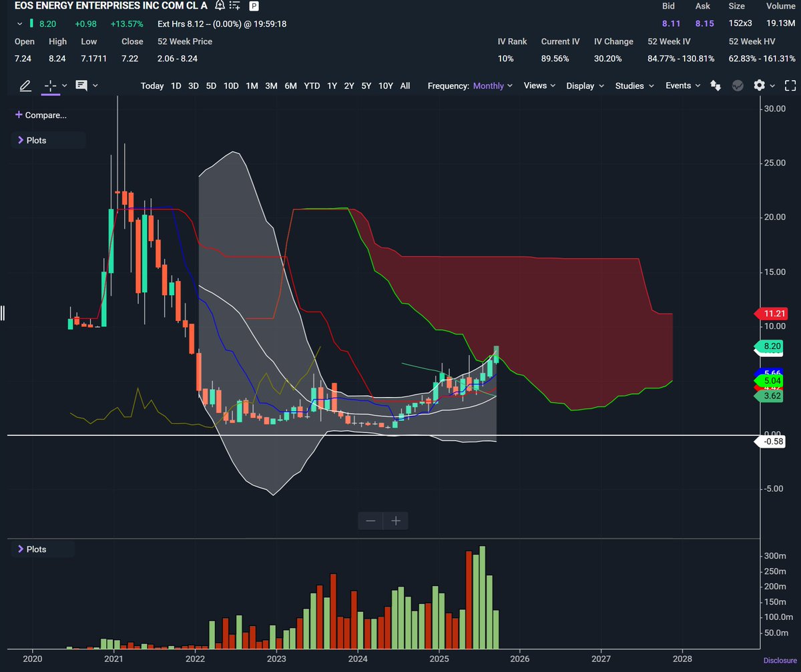This screenshot has width=801, height=672.
Task: Click the P badge icon next to ticker
Action: pos(254,6)
